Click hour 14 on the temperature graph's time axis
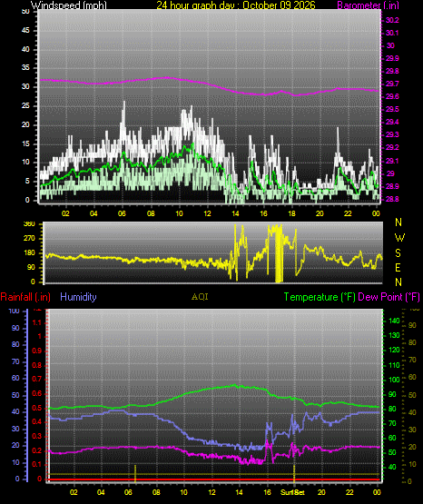The image size is (423, 504). click(x=239, y=492)
